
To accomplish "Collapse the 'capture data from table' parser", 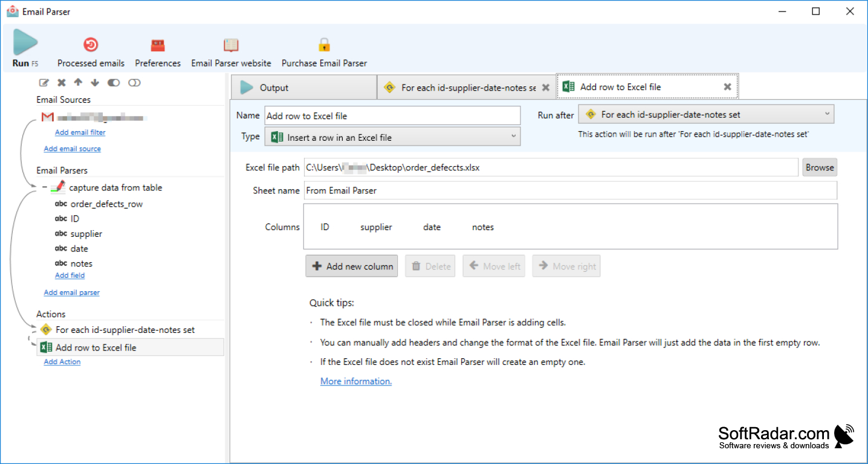I will click(44, 187).
